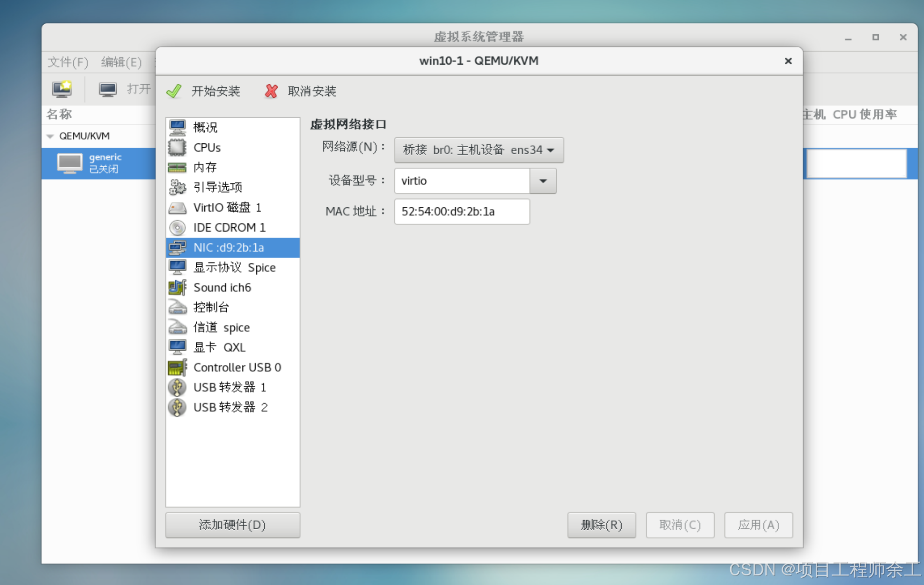Select the Controller USB 0 card icon
The width and height of the screenshot is (924, 585).
pos(177,367)
